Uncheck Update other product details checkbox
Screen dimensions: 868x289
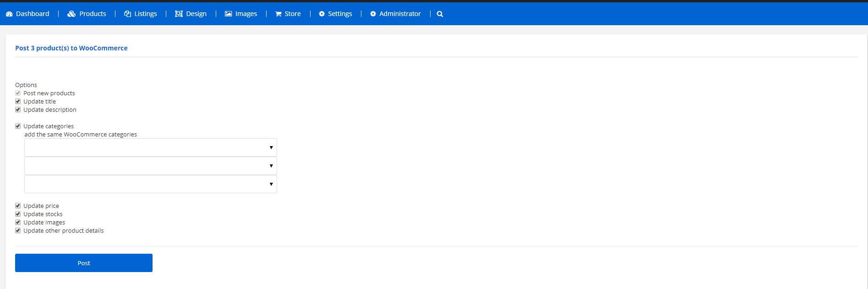pos(18,230)
